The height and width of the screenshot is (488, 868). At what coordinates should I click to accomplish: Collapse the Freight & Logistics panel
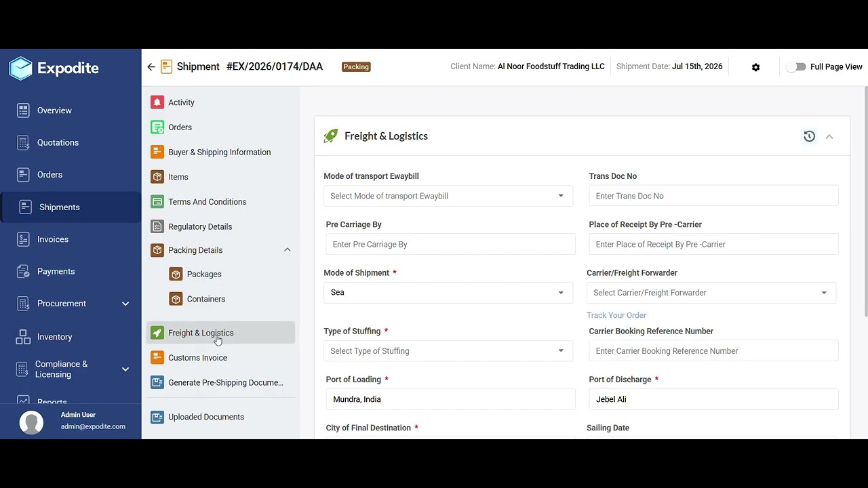point(829,136)
